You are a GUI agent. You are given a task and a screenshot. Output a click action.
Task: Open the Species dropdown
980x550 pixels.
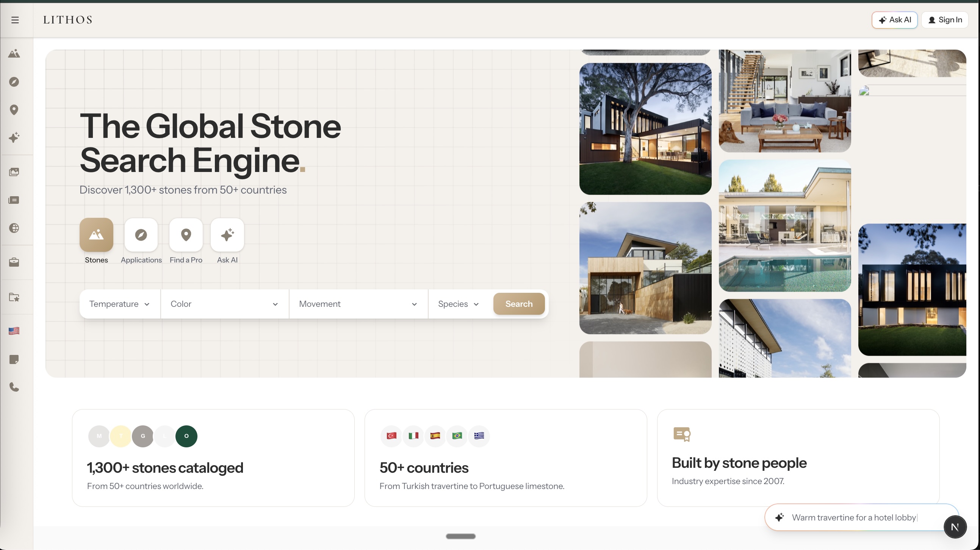pyautogui.click(x=458, y=303)
